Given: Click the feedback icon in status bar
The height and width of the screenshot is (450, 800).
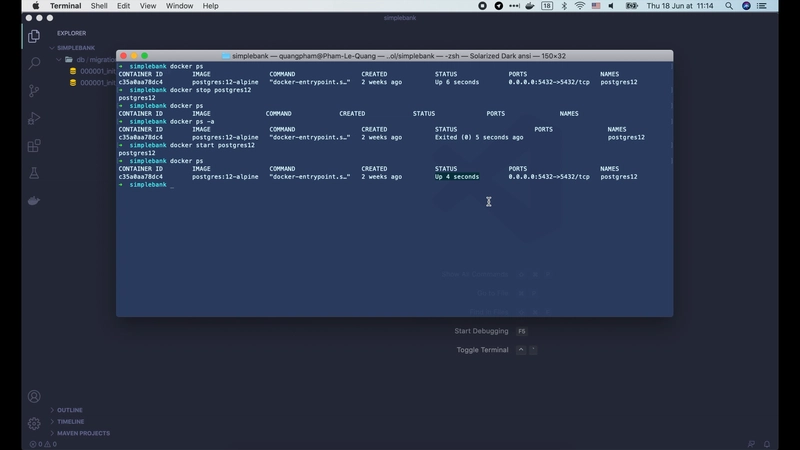Looking at the screenshot, I should tap(751, 444).
